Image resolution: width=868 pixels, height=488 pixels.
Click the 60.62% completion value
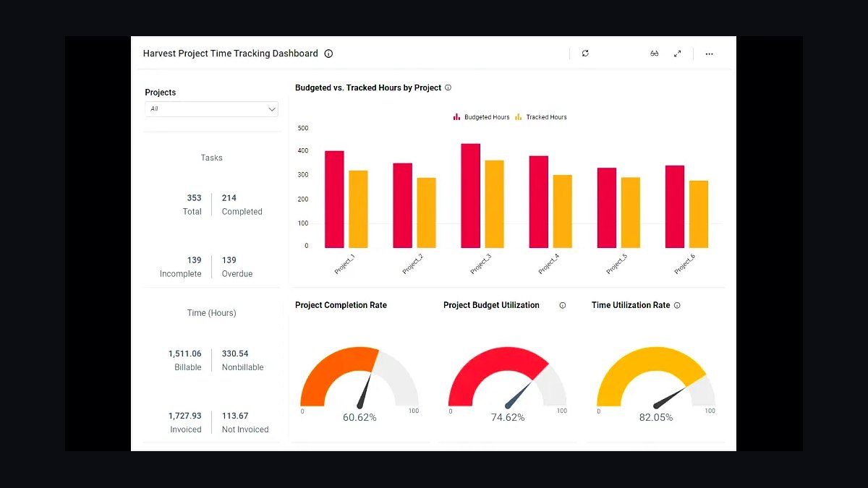tap(359, 418)
